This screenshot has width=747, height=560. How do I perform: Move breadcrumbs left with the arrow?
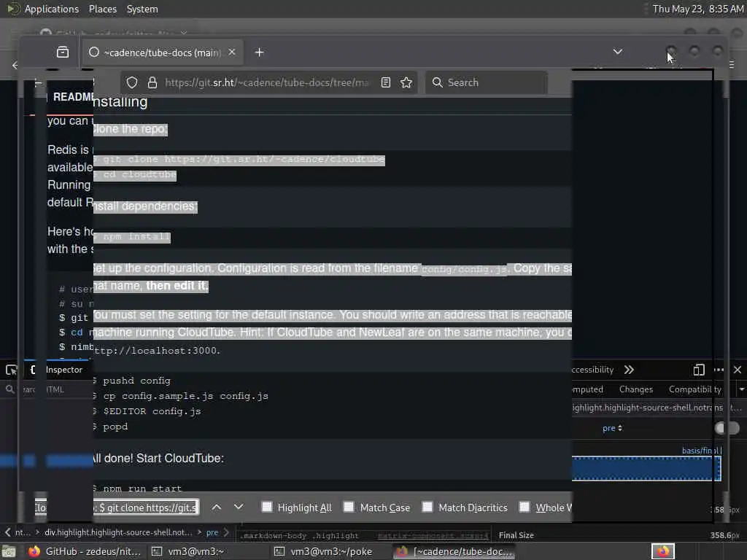pyautogui.click(x=7, y=532)
